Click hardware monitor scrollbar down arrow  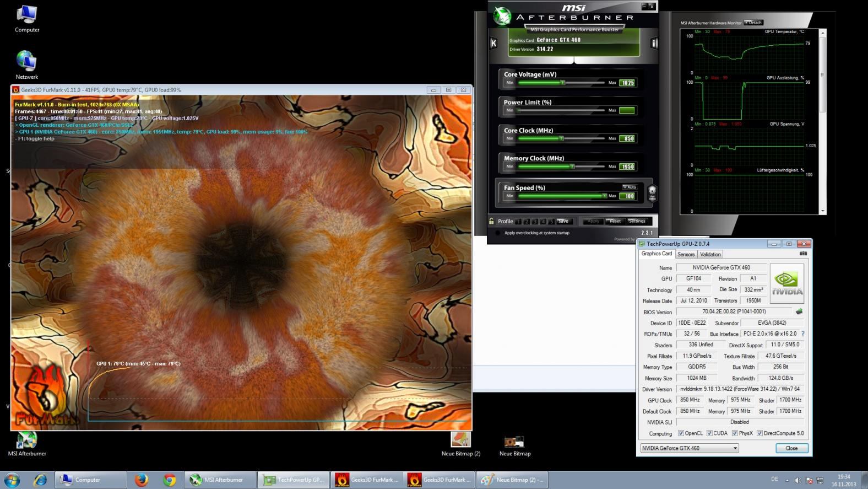pyautogui.click(x=823, y=211)
